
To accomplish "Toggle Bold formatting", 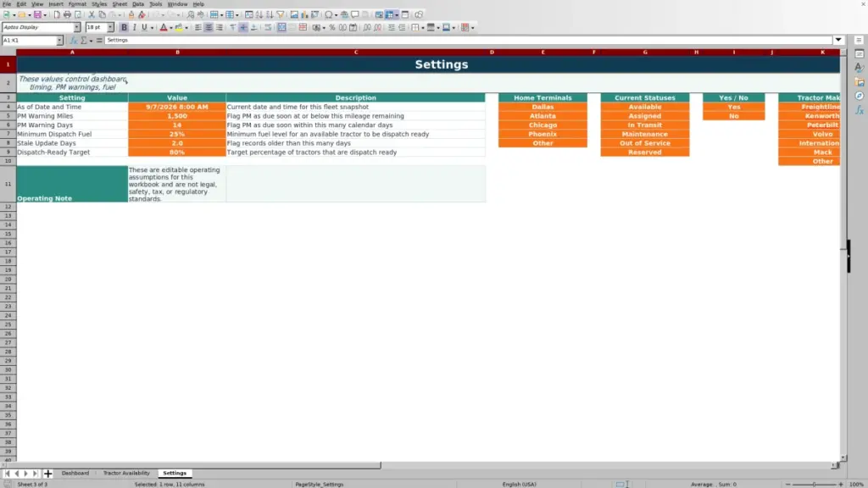I will pyautogui.click(x=124, y=27).
